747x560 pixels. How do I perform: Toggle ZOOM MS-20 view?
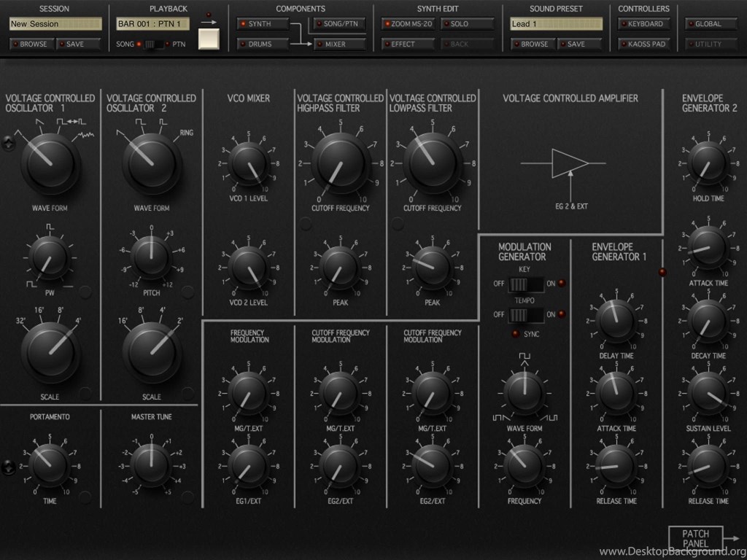pos(408,24)
